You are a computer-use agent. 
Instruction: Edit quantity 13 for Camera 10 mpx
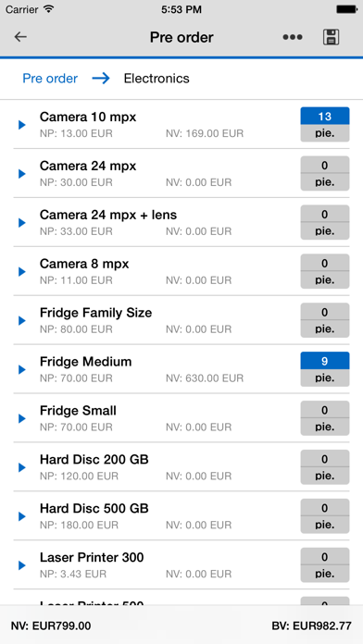point(325,117)
